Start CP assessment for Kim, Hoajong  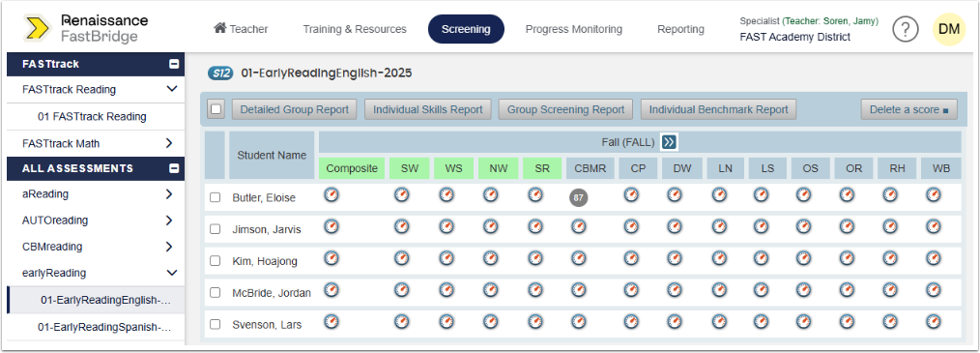pyautogui.click(x=631, y=258)
